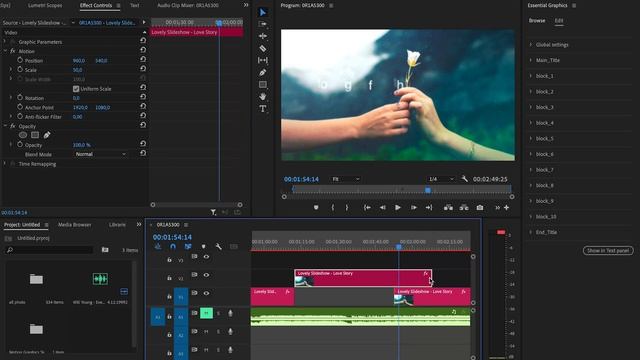Toggle Linked Selection in timeline
The width and height of the screenshot is (640, 360).
(x=188, y=247)
